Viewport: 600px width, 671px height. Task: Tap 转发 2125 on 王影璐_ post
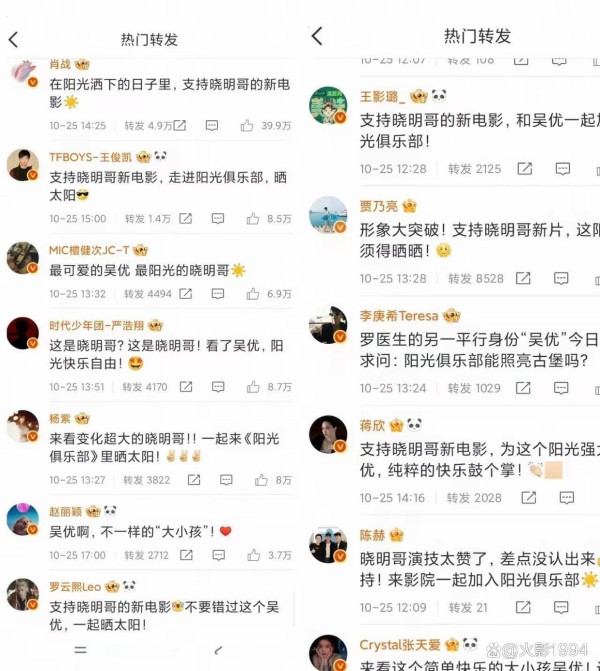474,169
